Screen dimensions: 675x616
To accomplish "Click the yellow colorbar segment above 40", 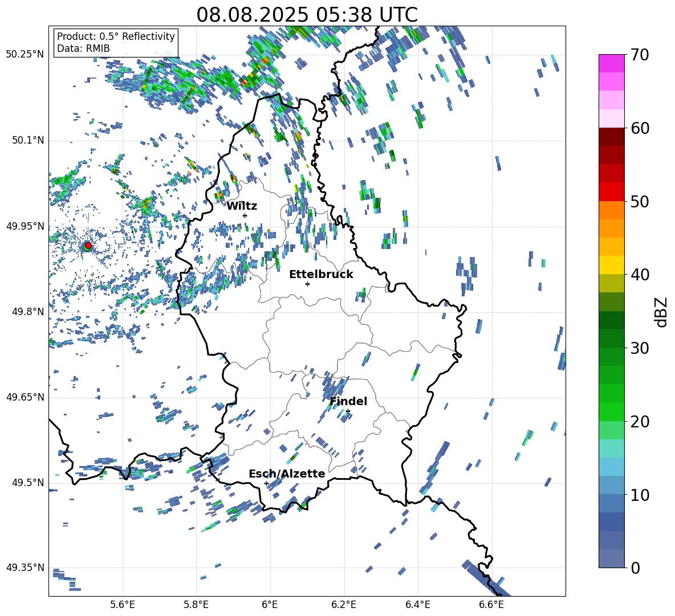I will (612, 265).
